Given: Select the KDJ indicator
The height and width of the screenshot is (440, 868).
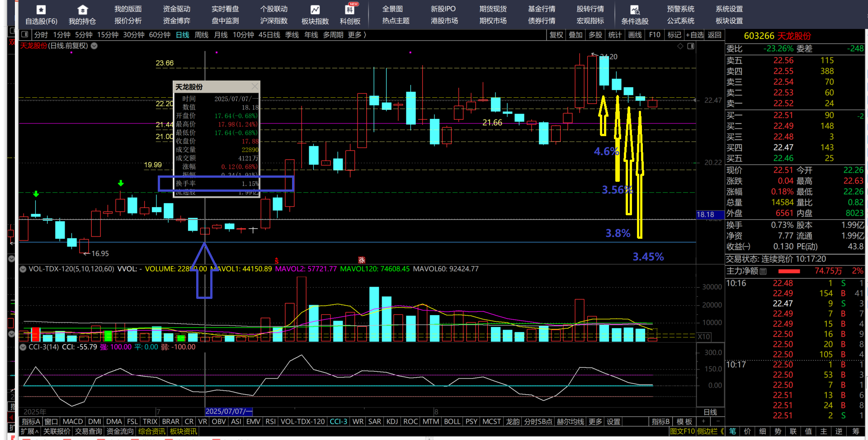Looking at the screenshot, I should pos(392,421).
